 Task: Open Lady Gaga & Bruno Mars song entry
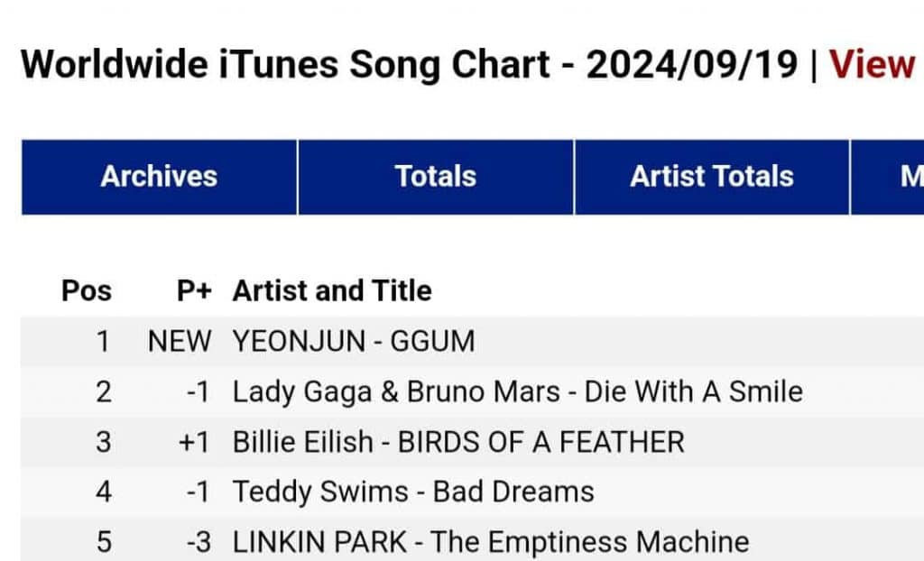point(517,392)
